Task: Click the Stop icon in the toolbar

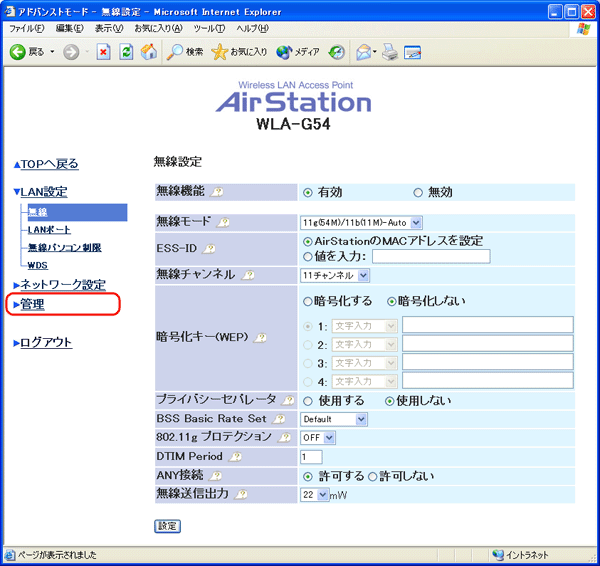Action: point(104,52)
